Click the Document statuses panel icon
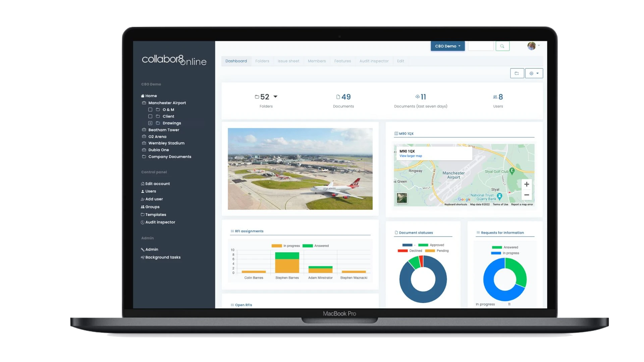This screenshot has height=362, width=644. pos(396,233)
